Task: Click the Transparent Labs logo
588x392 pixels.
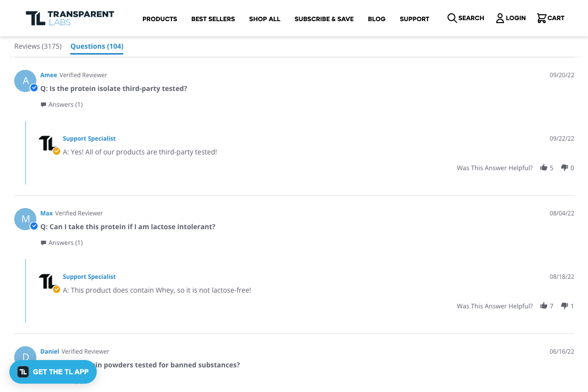Action: [70, 18]
